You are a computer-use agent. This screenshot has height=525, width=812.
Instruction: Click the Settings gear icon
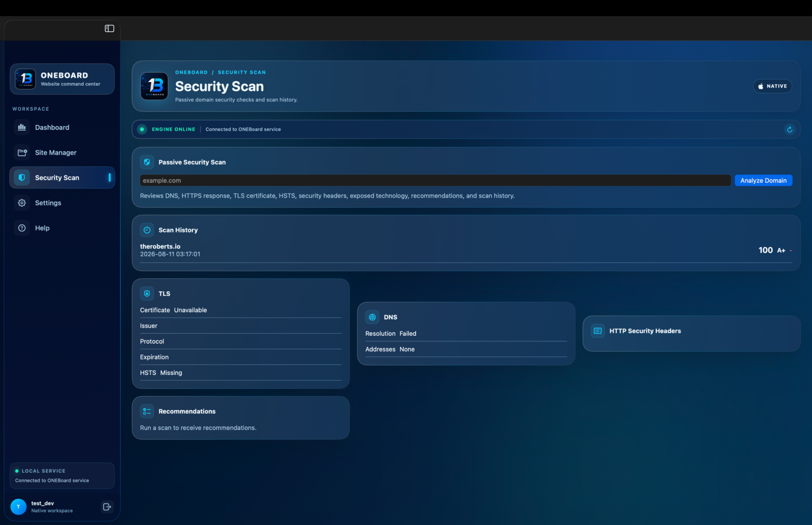(22, 203)
